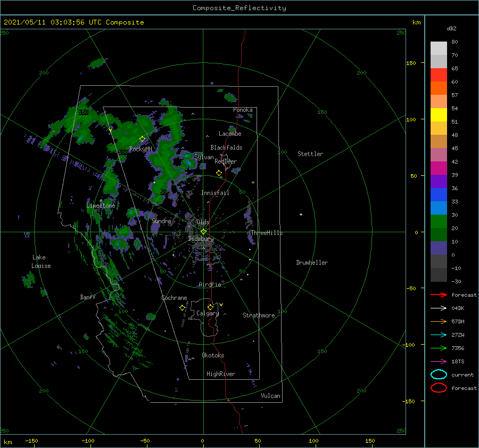The width and height of the screenshot is (479, 448).
Task: Click the Airdrie label
Action: click(x=210, y=284)
